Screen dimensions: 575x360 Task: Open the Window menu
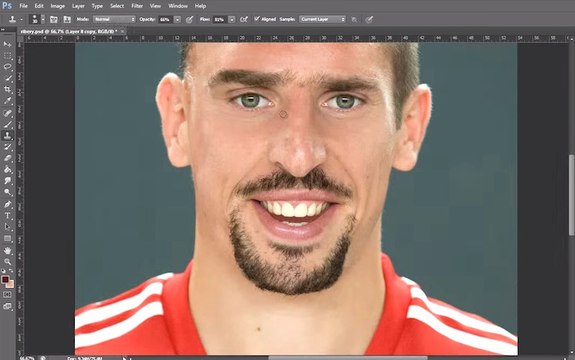click(178, 6)
